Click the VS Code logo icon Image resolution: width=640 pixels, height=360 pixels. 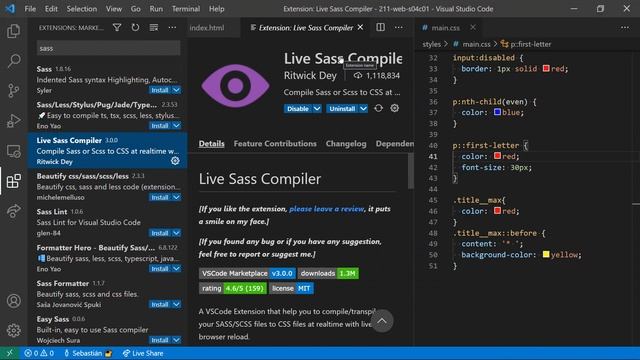point(10,9)
